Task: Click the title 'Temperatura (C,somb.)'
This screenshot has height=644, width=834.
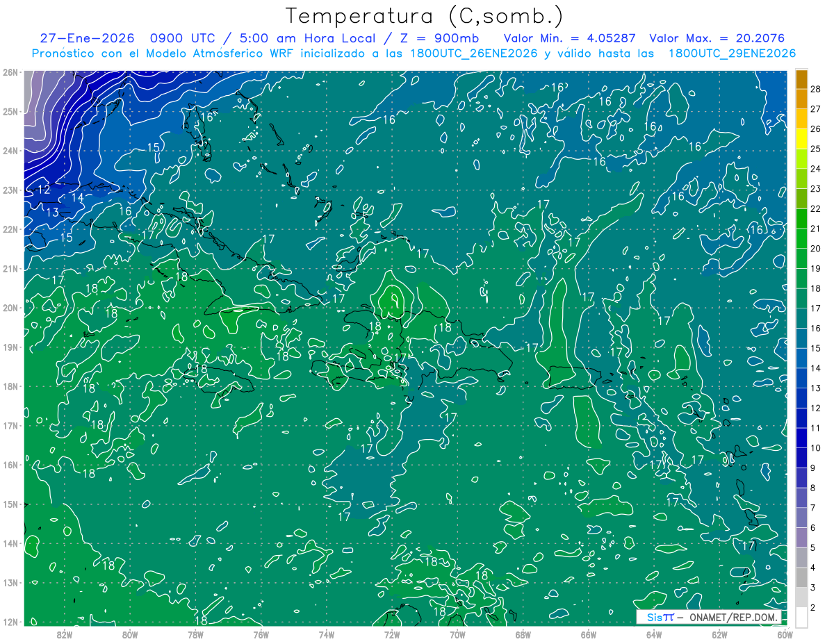Action: (425, 17)
